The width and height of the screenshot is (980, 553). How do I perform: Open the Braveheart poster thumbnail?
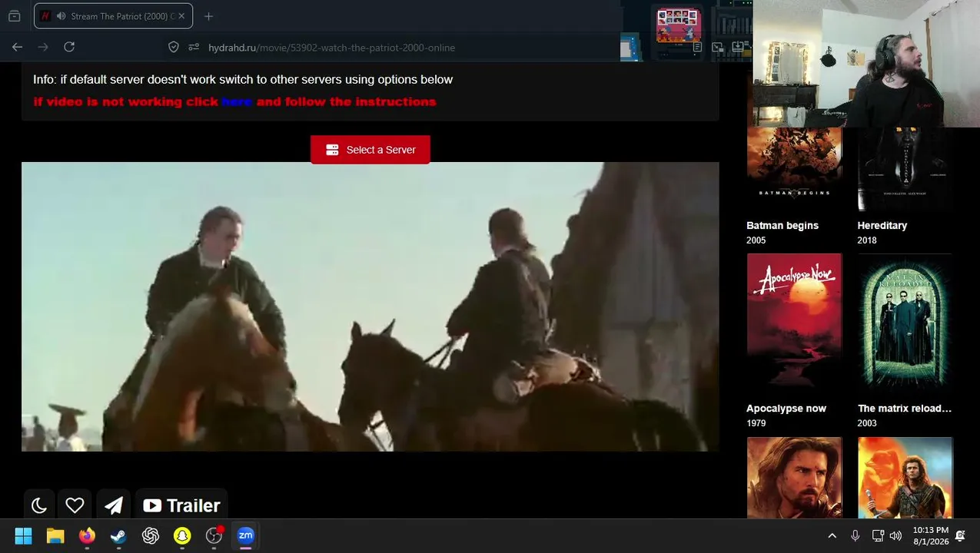905,478
